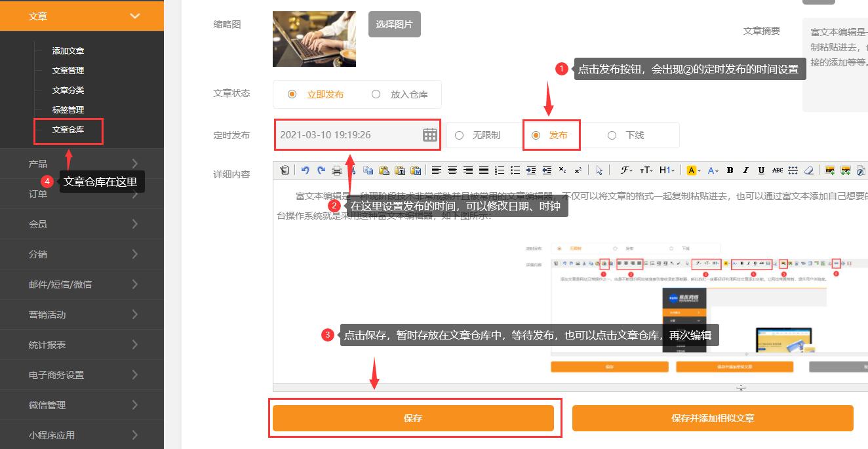This screenshot has height=449, width=868.
Task: Open the font size dropdown
Action: (647, 170)
